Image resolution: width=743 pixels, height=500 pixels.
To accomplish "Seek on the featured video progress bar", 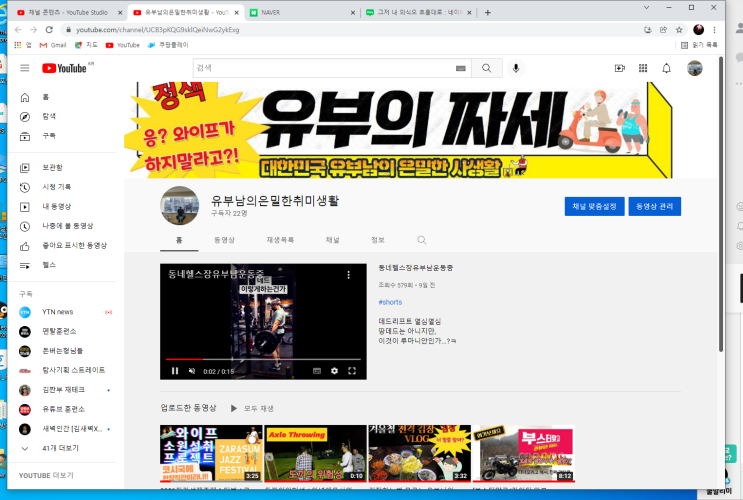I will click(263, 360).
